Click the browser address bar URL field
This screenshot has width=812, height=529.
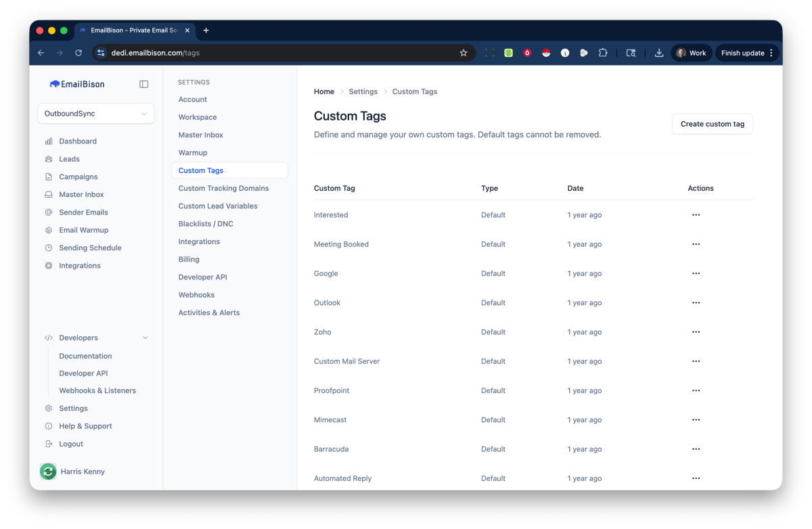click(x=271, y=53)
